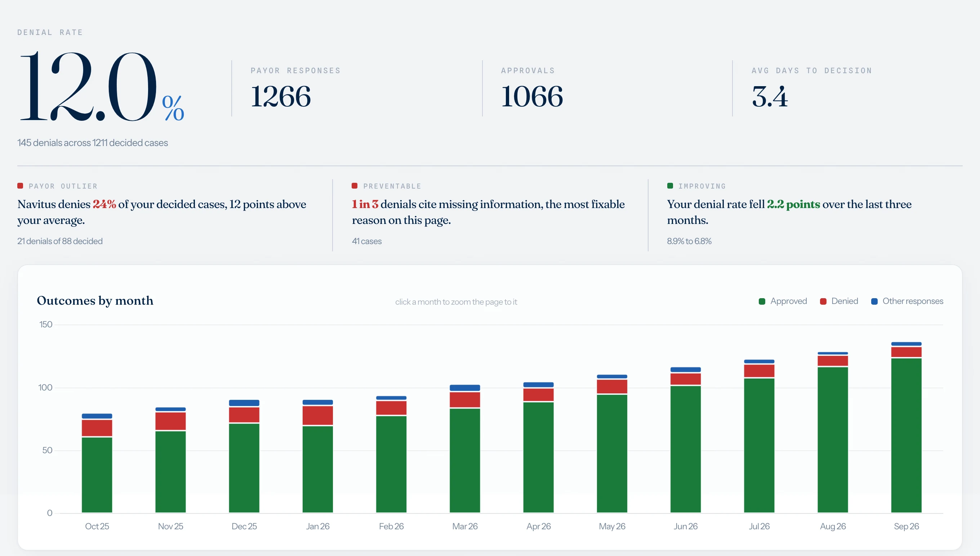The height and width of the screenshot is (556, 980).
Task: Click the 'Sep 26' axis label
Action: (906, 526)
